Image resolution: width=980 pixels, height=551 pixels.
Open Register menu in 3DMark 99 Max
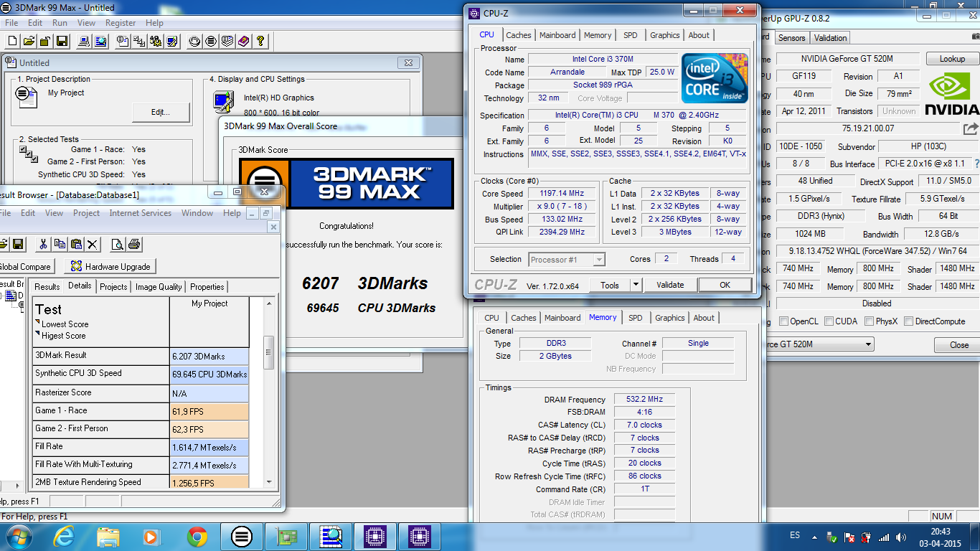[120, 23]
